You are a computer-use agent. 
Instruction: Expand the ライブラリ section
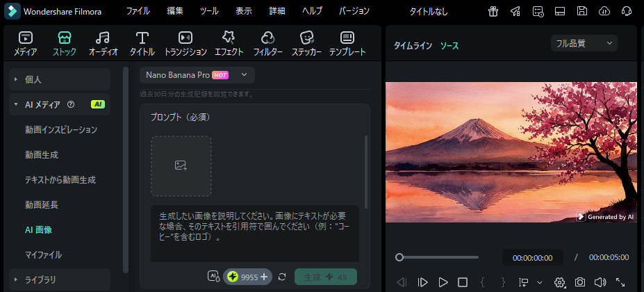[60, 279]
